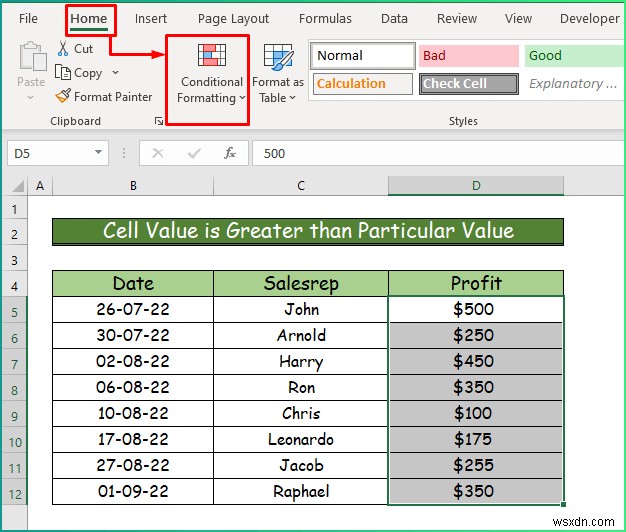
Task: Click the Insert Function fx icon
Action: coord(230,153)
